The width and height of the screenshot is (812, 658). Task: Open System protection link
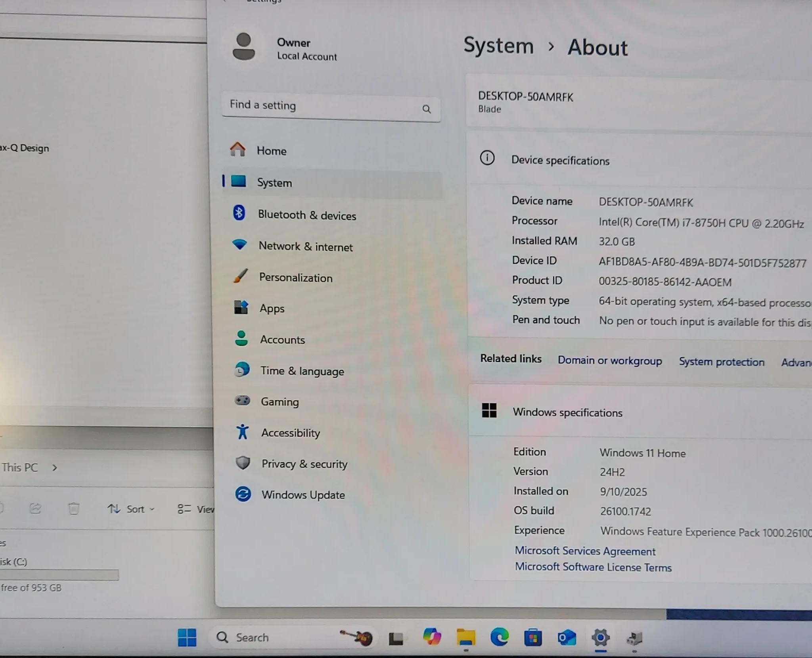[x=722, y=362]
